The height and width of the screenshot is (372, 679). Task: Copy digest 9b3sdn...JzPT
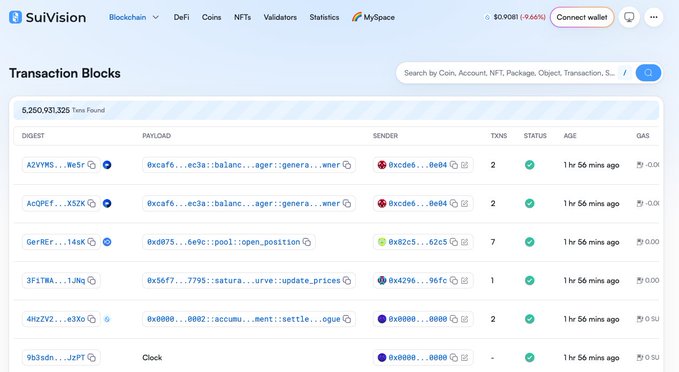(x=92, y=358)
